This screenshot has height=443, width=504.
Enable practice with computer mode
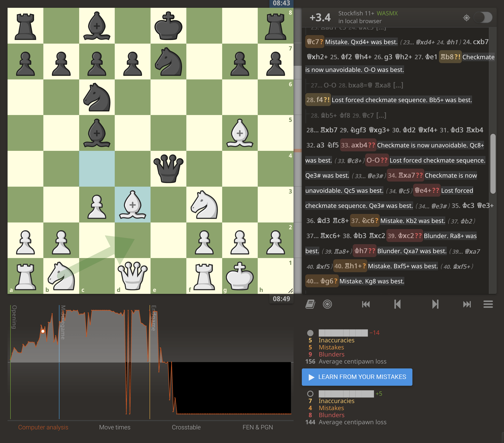tap(327, 304)
